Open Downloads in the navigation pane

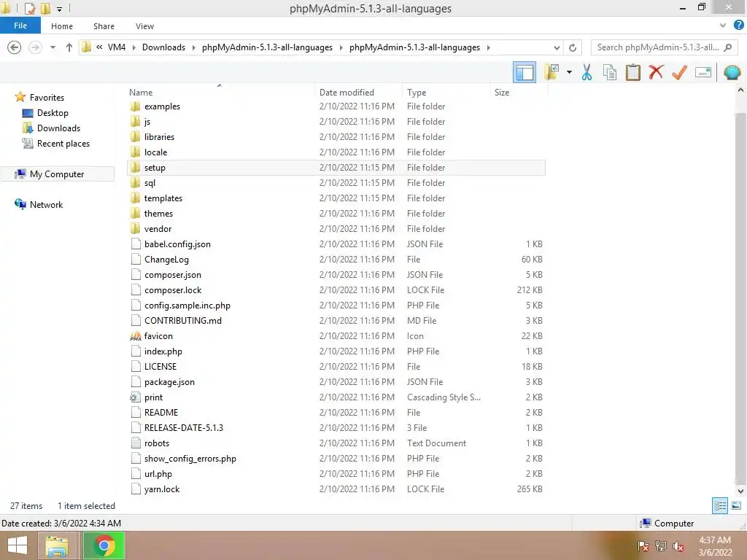[x=58, y=128]
